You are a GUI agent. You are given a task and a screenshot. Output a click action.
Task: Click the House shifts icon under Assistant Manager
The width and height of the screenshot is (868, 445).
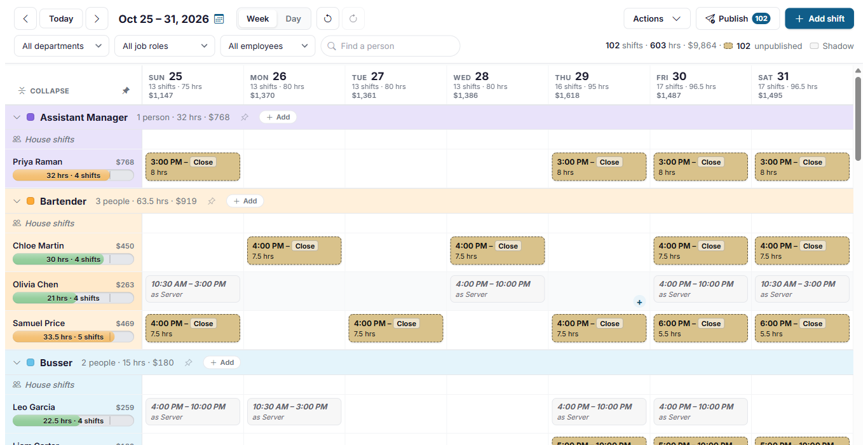[17, 139]
